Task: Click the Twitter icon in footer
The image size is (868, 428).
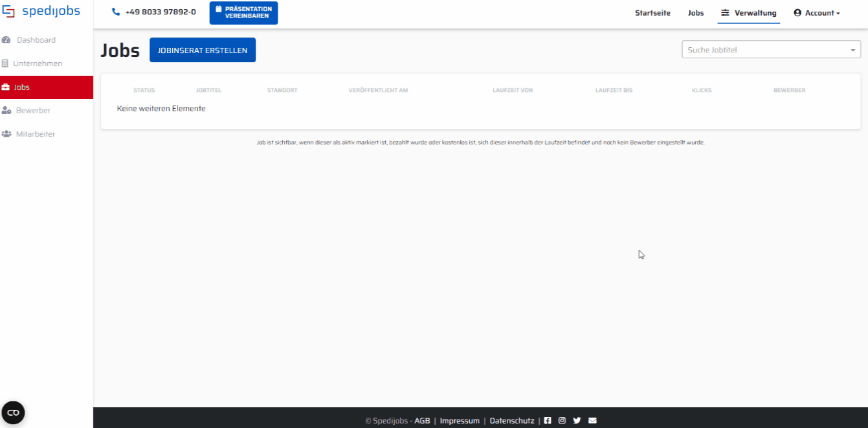Action: pos(577,421)
